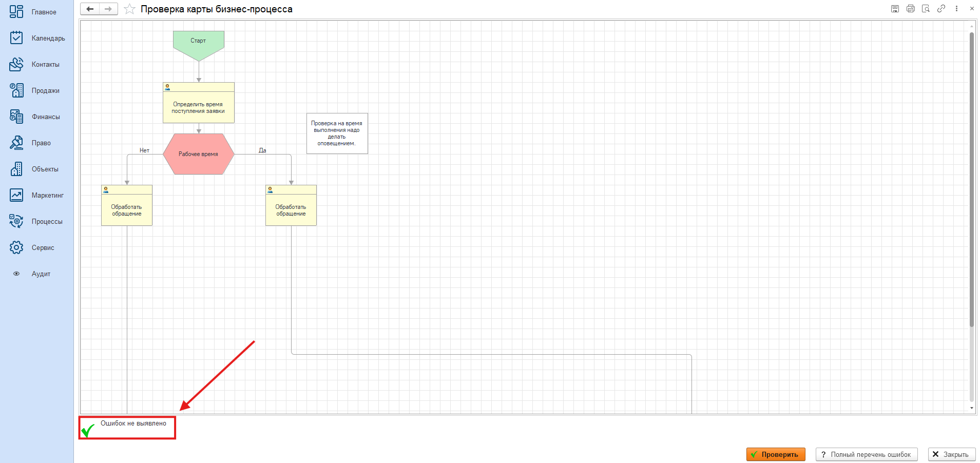Click the Закрыть button
980x463 pixels.
pos(952,454)
